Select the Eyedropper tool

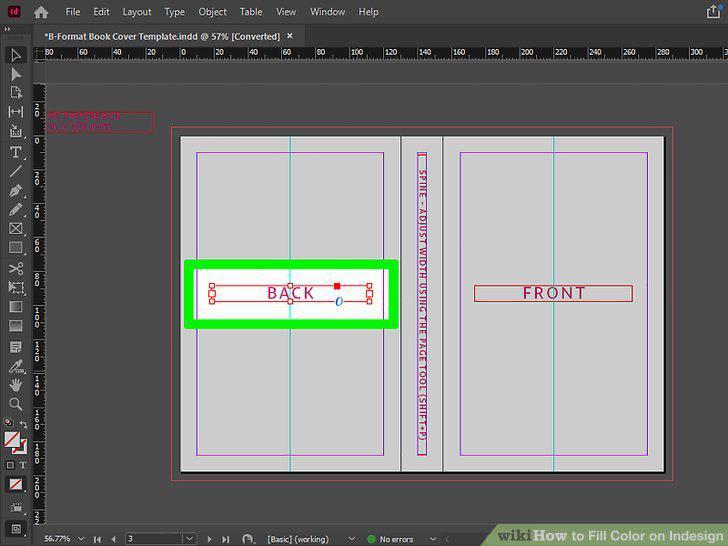[x=15, y=366]
